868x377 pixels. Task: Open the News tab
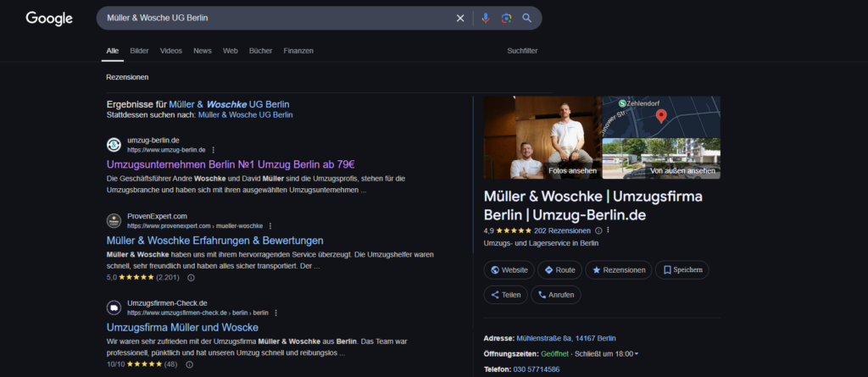click(x=203, y=51)
